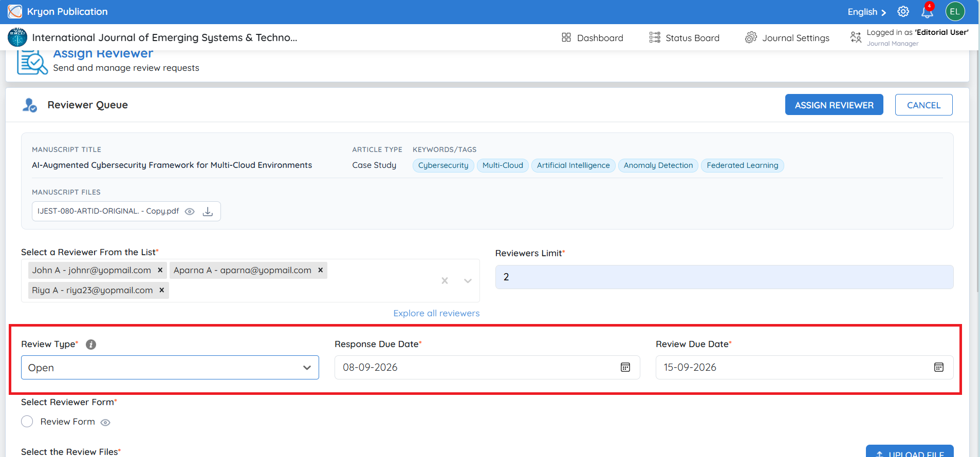Click the Case Study article type
The image size is (980, 457).
pos(374,165)
